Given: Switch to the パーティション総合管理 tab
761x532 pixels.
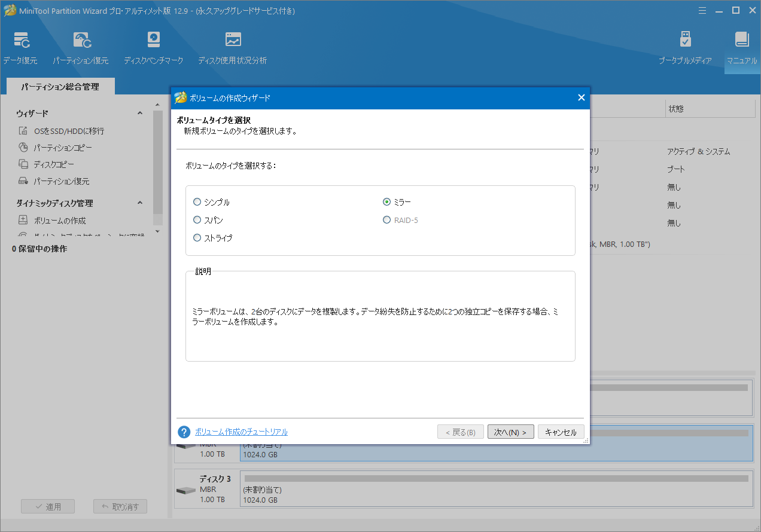Looking at the screenshot, I should pos(60,87).
